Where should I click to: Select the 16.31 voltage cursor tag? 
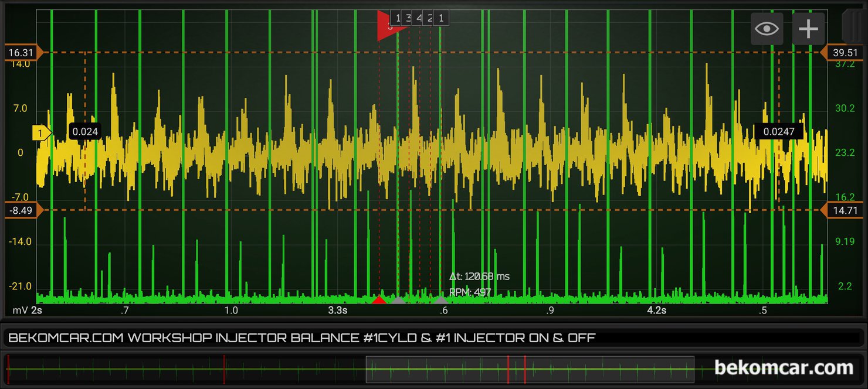[x=23, y=53]
